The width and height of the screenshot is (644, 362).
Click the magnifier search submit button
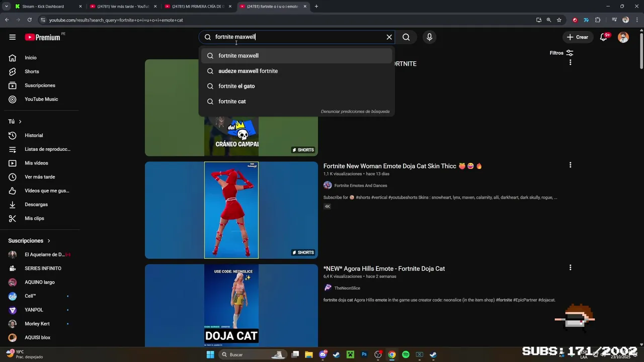pyautogui.click(x=406, y=37)
